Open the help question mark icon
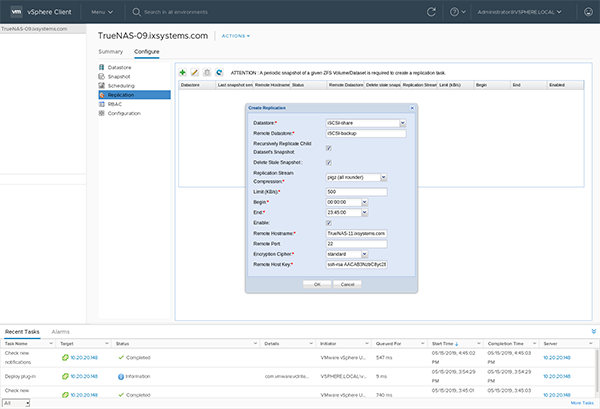600x409 pixels. (453, 13)
